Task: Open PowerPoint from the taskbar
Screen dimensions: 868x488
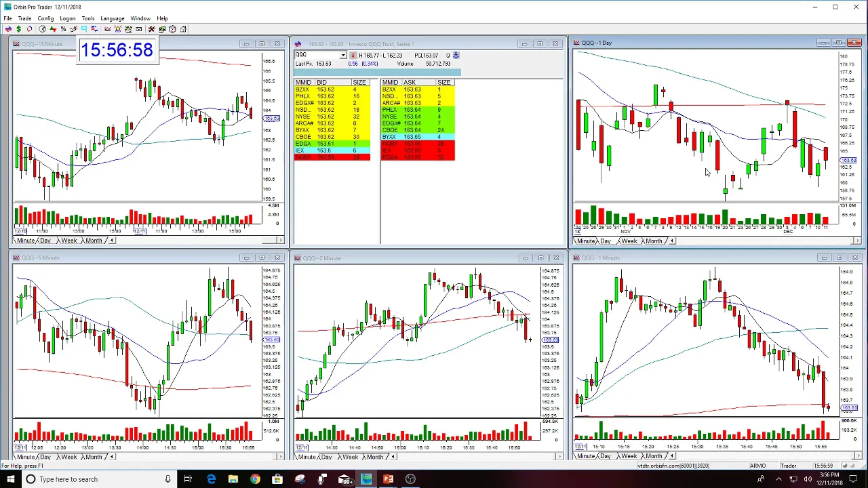Action: [x=388, y=479]
